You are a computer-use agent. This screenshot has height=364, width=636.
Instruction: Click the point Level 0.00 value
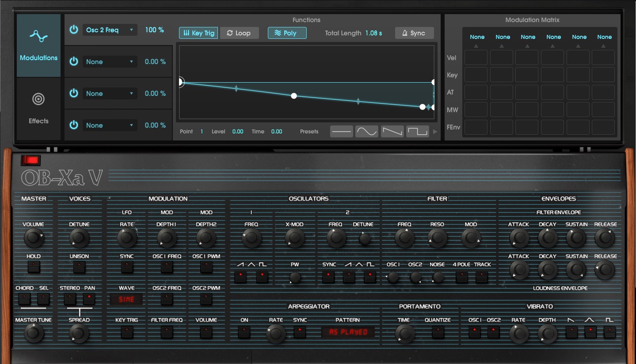(x=238, y=132)
